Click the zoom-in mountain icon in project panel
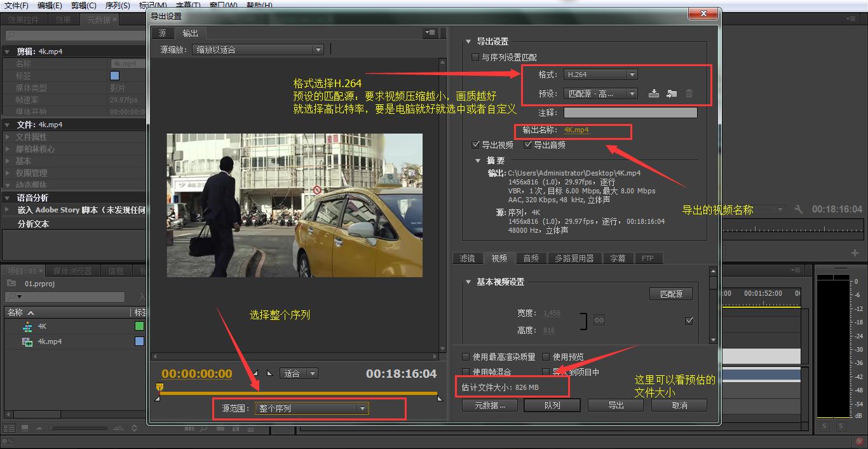Screen dimensions: 868x449 point(119,429)
